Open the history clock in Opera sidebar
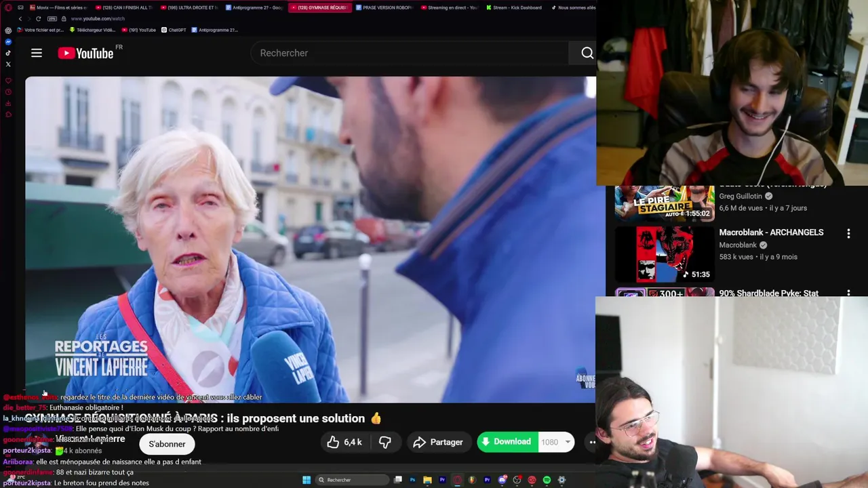Viewport: 868px width, 488px height. tap(8, 92)
